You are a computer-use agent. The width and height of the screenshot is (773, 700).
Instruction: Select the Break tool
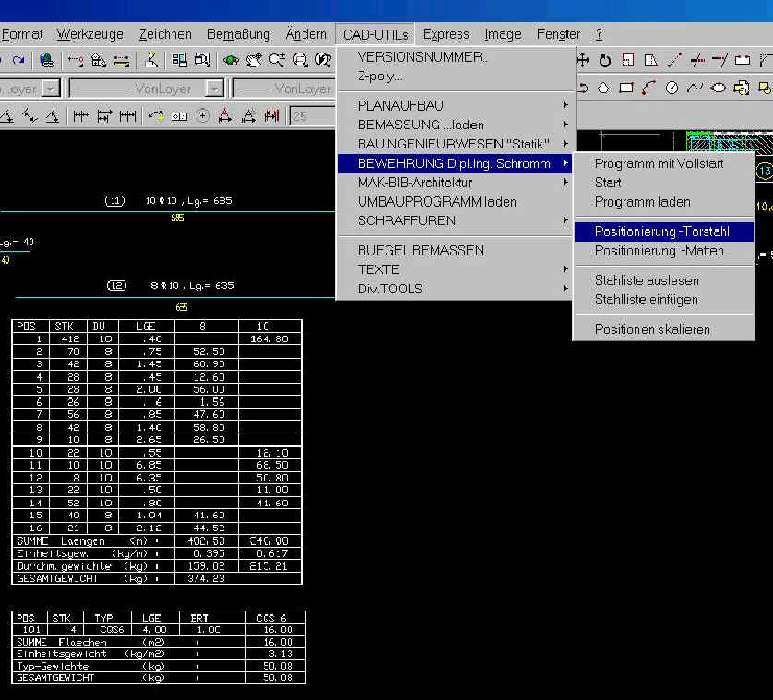743,61
